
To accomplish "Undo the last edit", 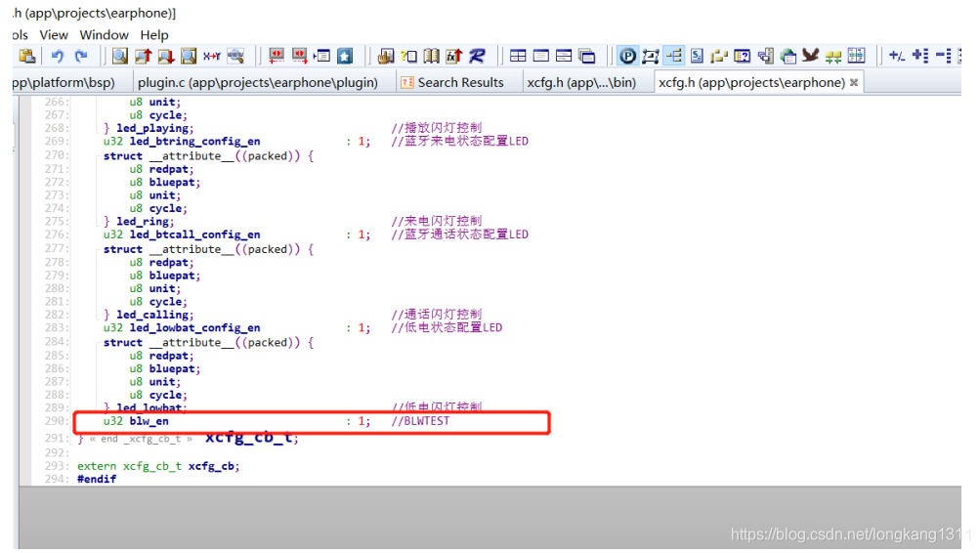I will (x=58, y=57).
